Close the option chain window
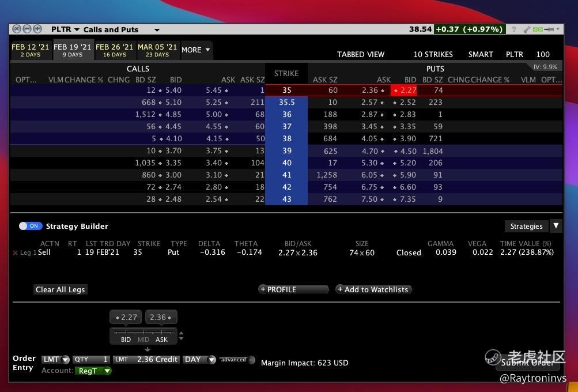This screenshot has width=578, height=392. pos(17,29)
